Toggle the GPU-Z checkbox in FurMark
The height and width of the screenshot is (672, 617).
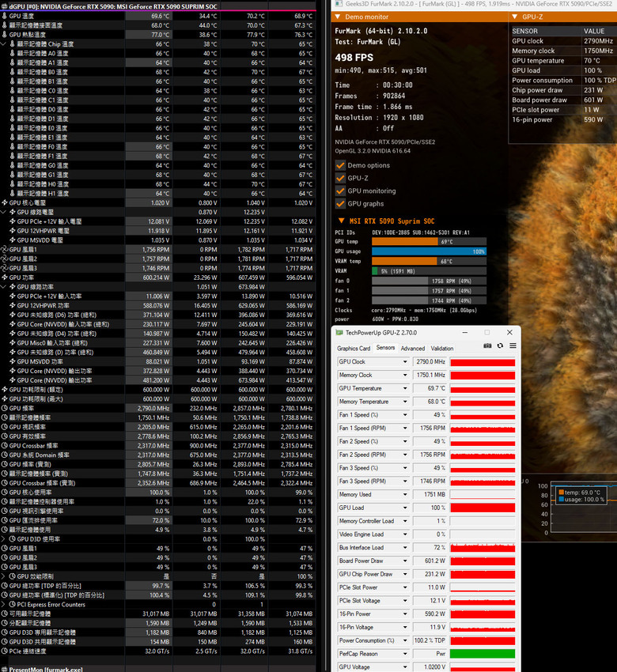(x=340, y=178)
